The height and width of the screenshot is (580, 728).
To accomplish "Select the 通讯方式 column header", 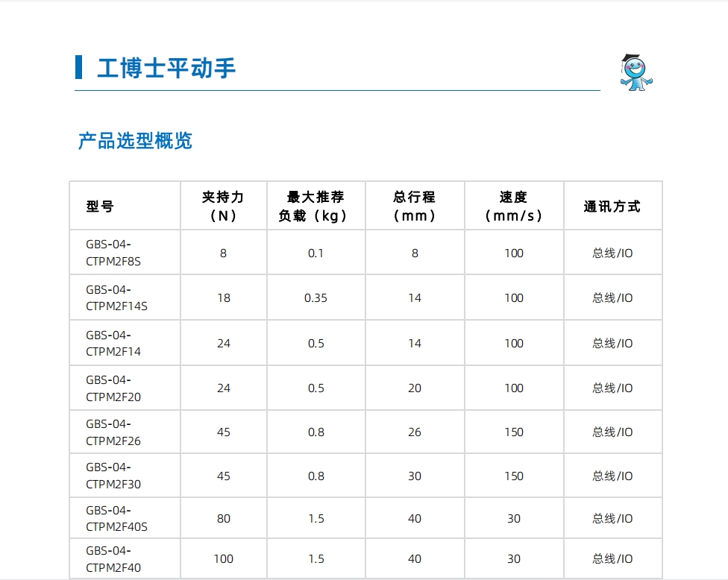I will [612, 207].
